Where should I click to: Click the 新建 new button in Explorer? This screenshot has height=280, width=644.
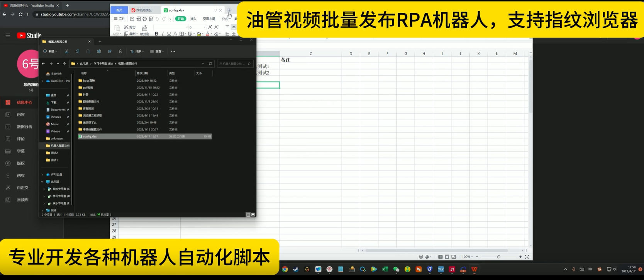(x=50, y=51)
